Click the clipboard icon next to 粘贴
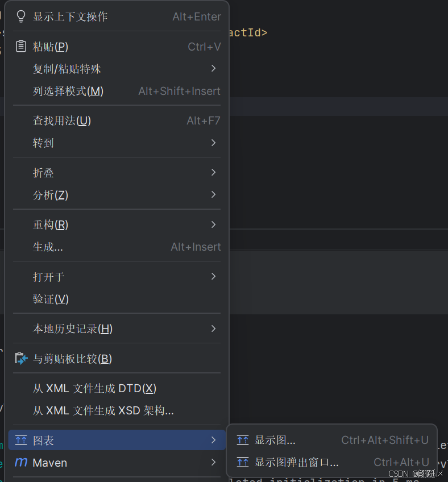The height and width of the screenshot is (482, 448). coord(21,46)
